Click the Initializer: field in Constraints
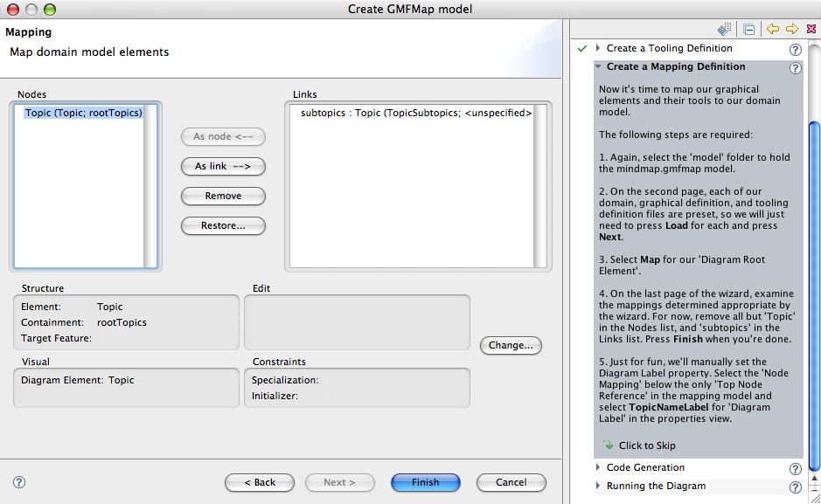The height and width of the screenshot is (504, 821). [x=395, y=396]
